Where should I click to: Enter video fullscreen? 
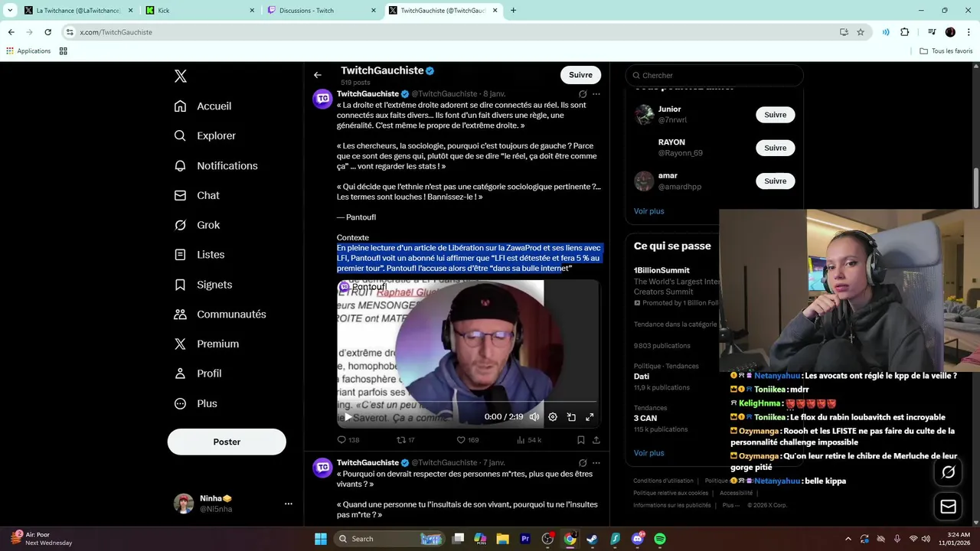(x=590, y=417)
